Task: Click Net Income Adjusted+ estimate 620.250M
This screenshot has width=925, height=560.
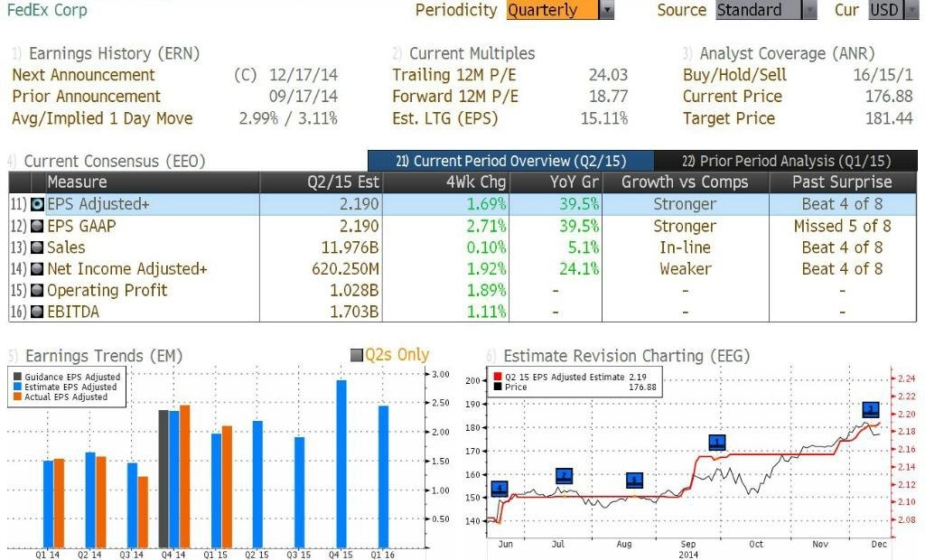Action: (346, 269)
